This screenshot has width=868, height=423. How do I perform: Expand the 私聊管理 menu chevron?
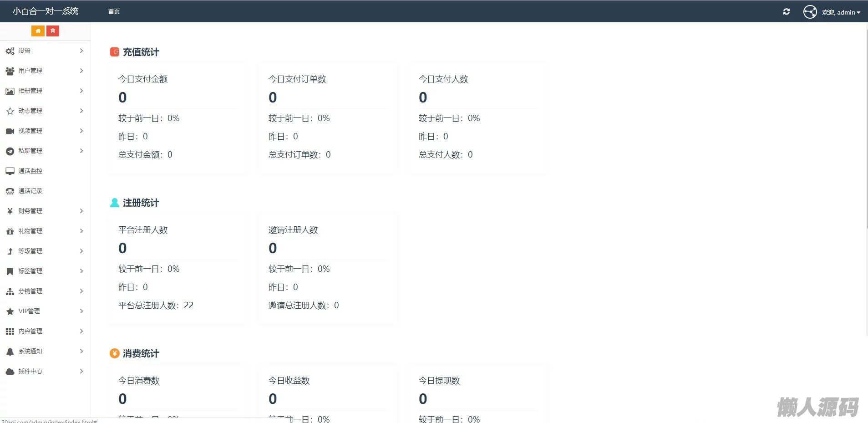[81, 151]
